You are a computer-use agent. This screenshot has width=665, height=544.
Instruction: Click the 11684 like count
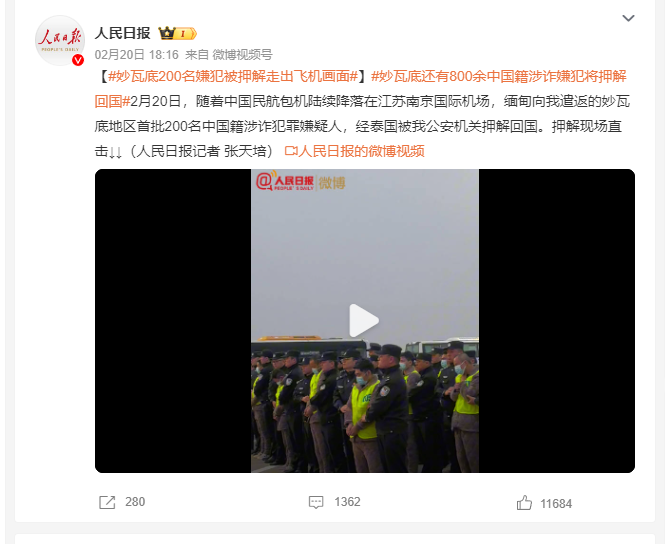556,504
